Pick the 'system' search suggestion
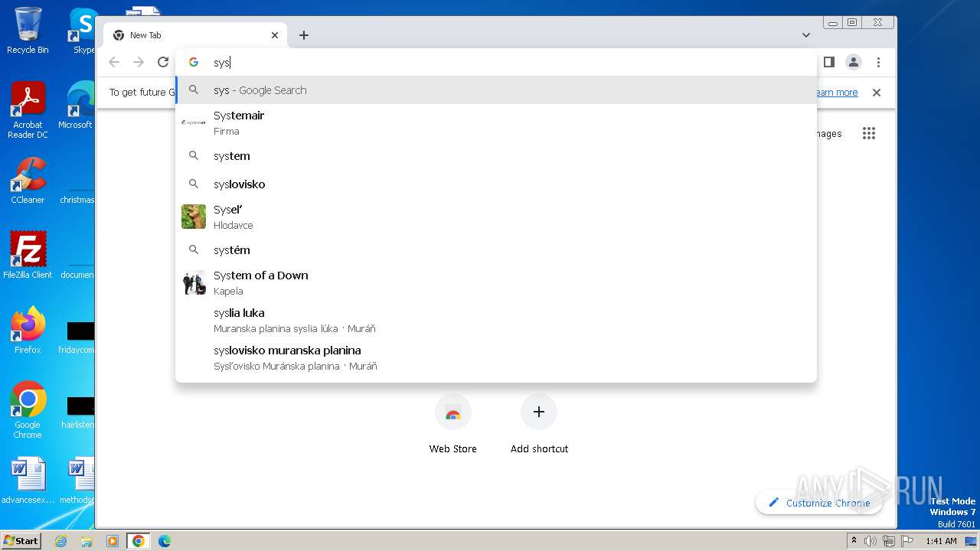Viewport: 980px width, 551px height. [496, 156]
